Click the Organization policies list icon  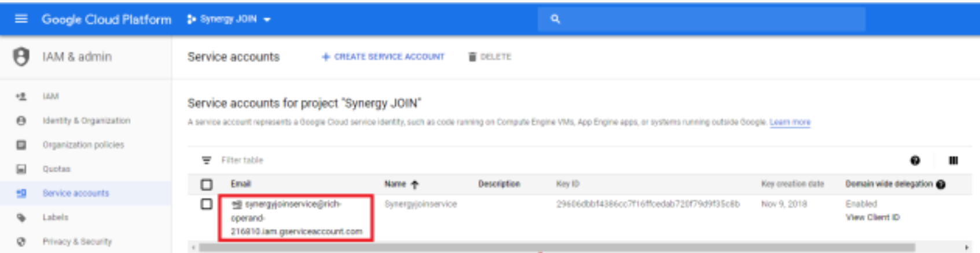coord(21,145)
